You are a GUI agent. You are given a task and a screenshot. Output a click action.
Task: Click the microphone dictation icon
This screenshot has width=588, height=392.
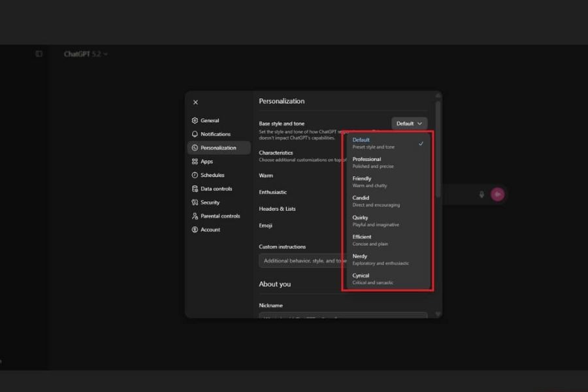pyautogui.click(x=482, y=194)
